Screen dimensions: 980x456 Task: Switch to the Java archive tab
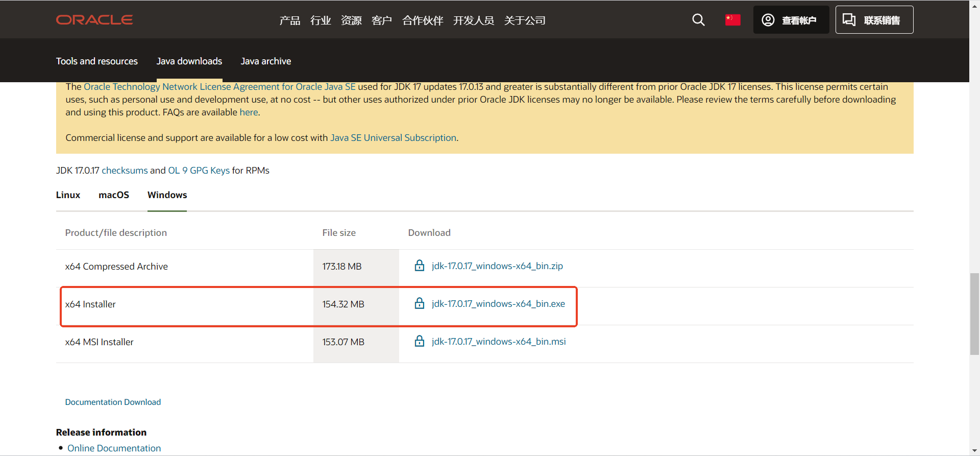click(266, 61)
